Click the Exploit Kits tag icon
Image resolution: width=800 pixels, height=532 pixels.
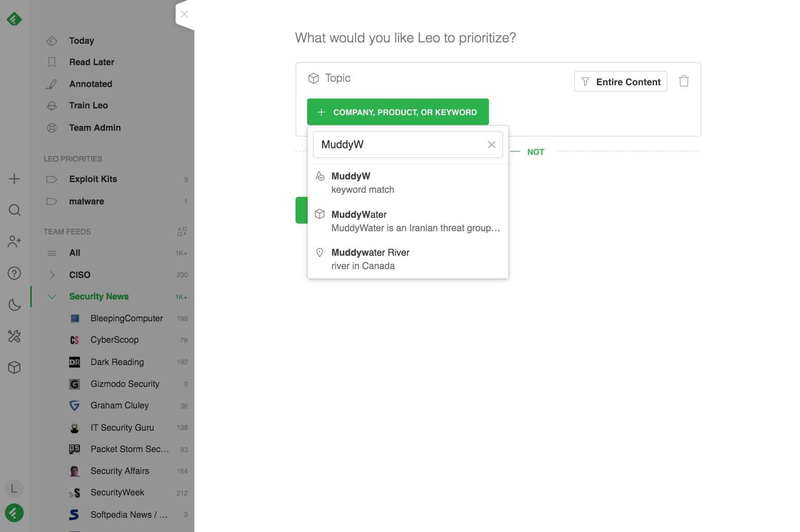tap(52, 179)
